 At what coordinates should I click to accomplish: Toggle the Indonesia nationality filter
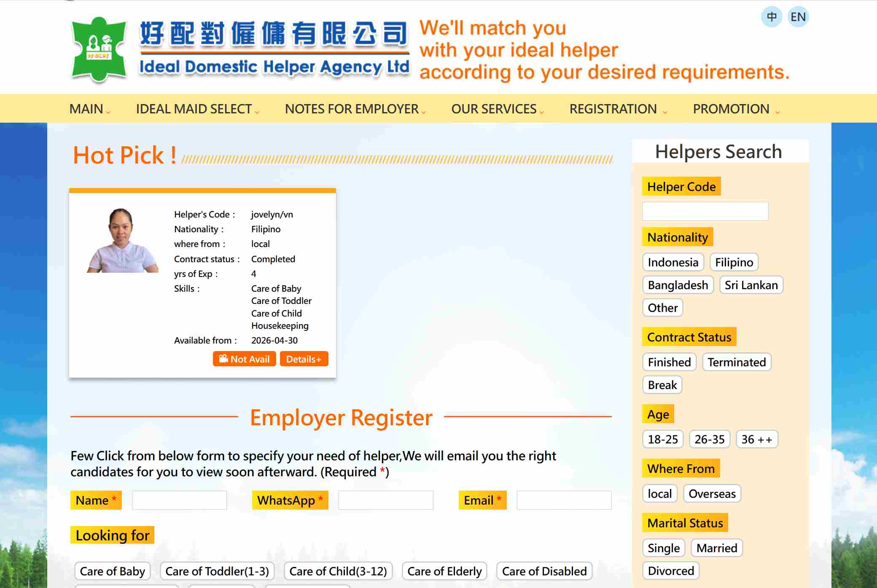[x=673, y=262]
